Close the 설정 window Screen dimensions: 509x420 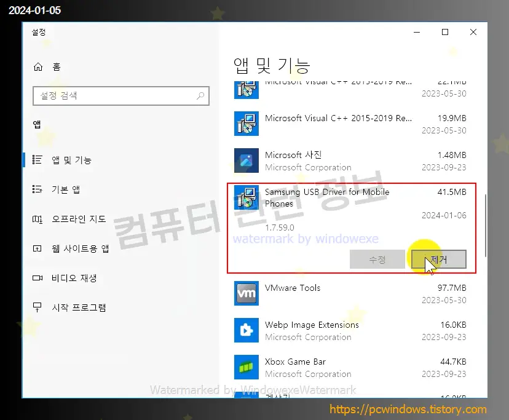click(473, 32)
